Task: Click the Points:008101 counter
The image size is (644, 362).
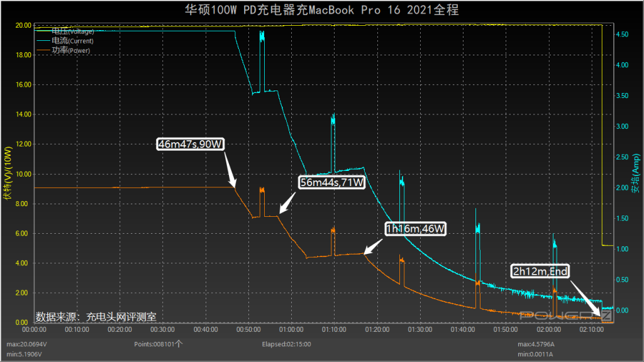Action: pos(158,344)
